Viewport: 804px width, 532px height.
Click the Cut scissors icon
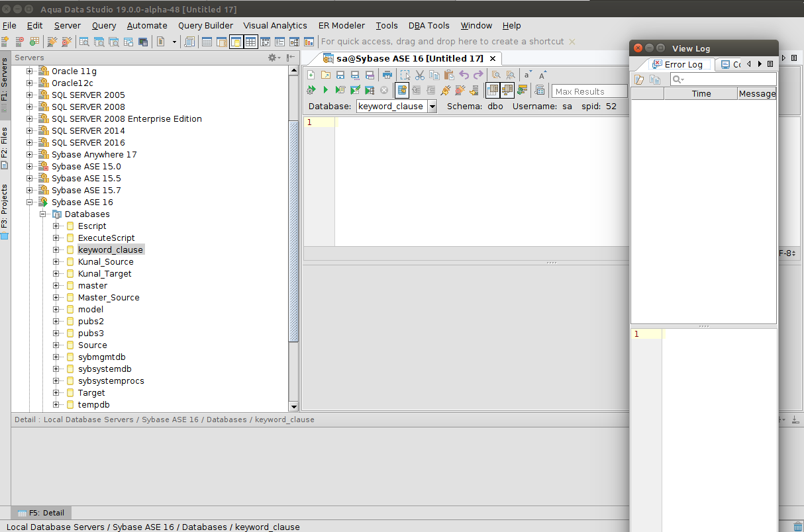[x=420, y=75]
